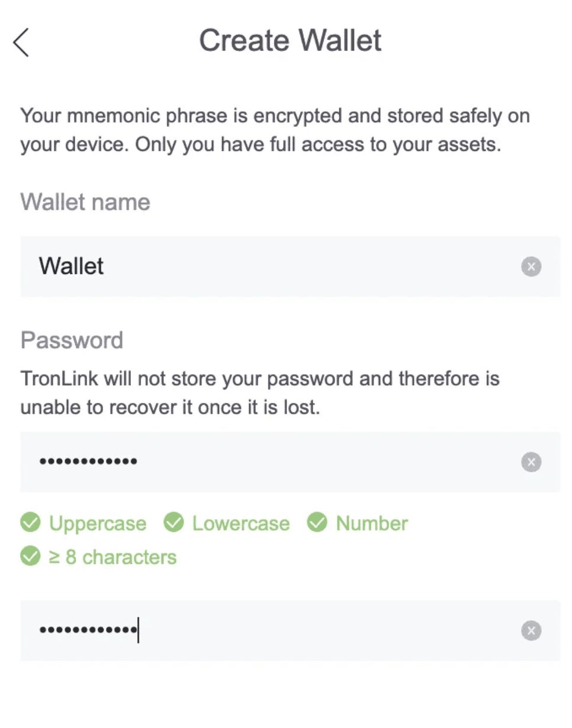The image size is (572, 728).
Task: Select the Lowercase requirement indicator
Action: 240,523
